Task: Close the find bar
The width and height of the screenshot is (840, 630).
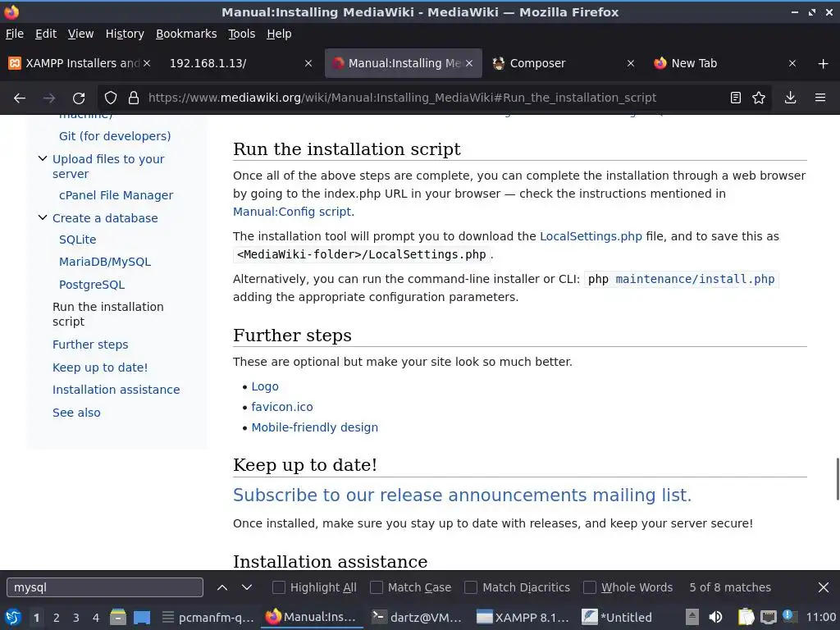Action: click(824, 587)
